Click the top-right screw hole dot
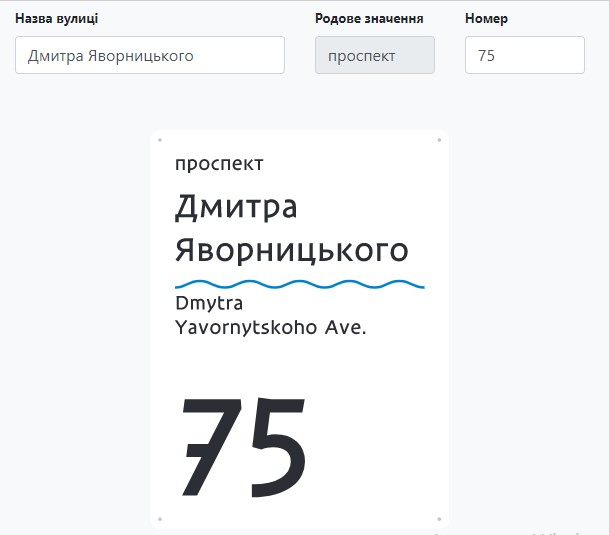This screenshot has width=609, height=535. coord(439,140)
